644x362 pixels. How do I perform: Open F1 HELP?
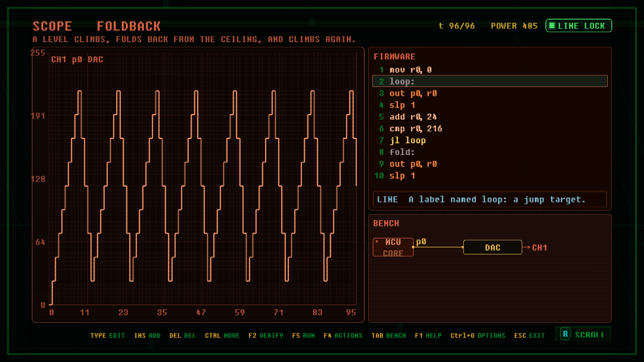tap(428, 335)
